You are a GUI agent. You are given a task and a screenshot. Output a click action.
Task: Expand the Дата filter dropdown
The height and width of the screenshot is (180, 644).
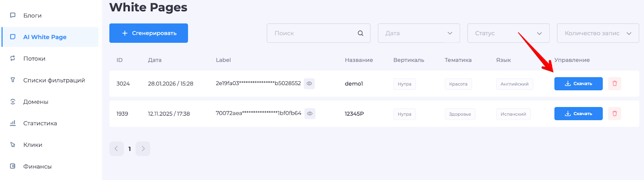[x=419, y=33]
